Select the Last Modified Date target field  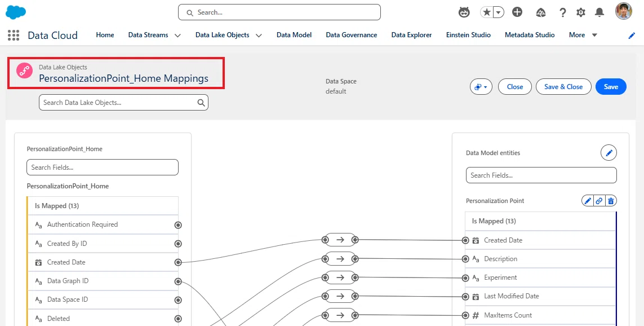pos(540,296)
